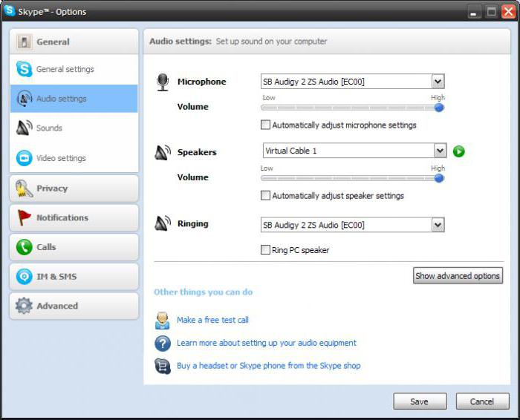The image size is (520, 420).
Task: Open the Microphone device dropdown
Action: point(353,82)
